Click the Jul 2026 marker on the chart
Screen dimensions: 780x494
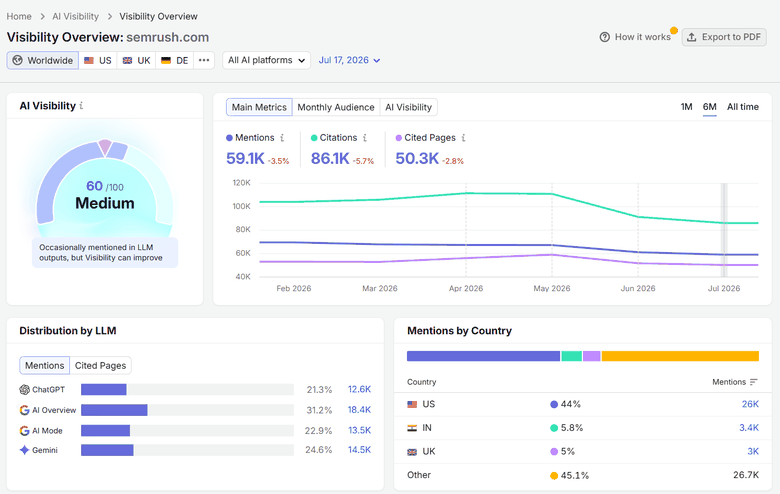pos(724,230)
